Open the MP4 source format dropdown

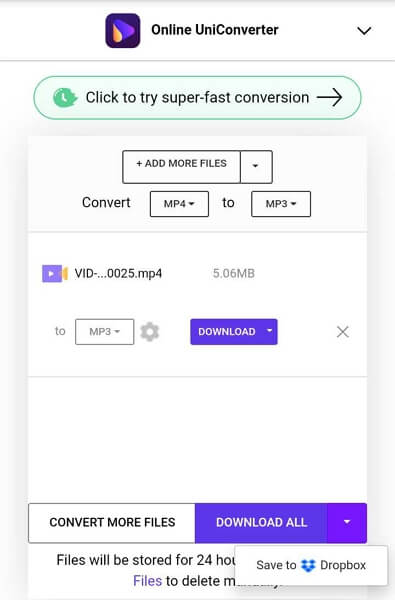pos(179,204)
